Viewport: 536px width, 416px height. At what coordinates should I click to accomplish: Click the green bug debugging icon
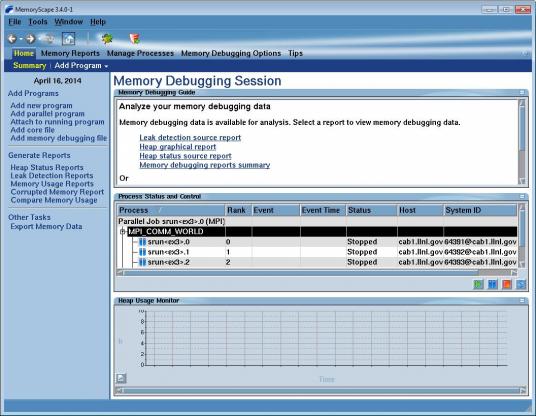107,39
